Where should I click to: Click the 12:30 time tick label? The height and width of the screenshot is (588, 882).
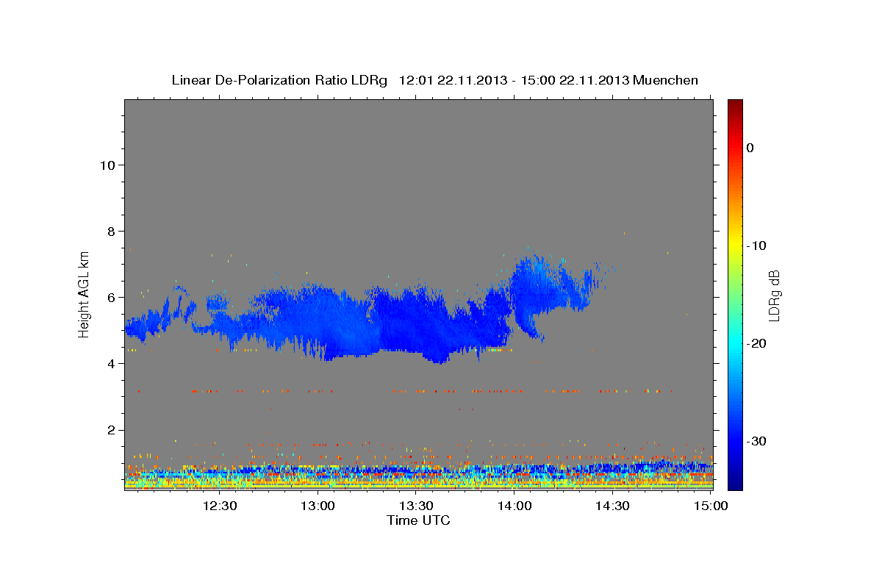pyautogui.click(x=220, y=506)
